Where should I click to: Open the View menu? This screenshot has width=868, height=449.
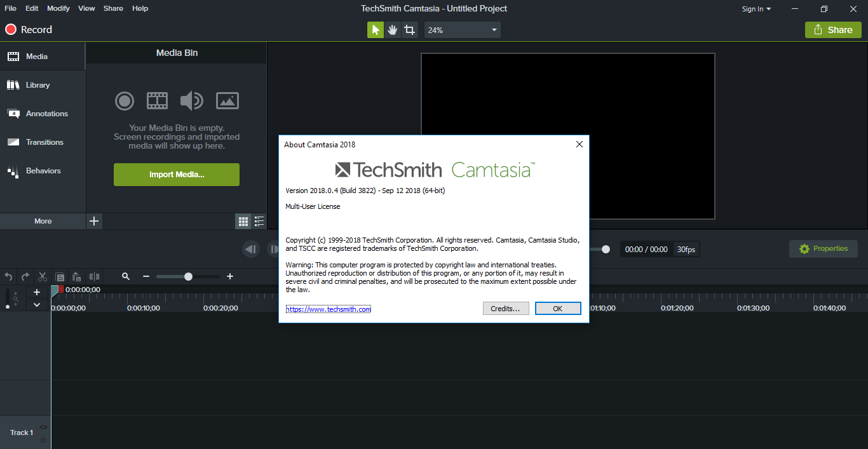click(86, 8)
